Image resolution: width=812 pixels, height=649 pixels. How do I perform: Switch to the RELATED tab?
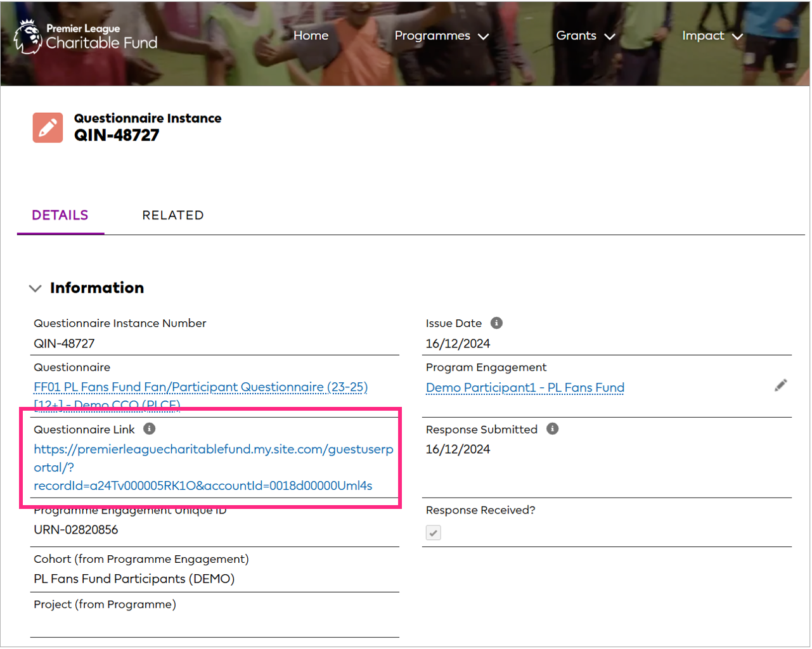click(173, 215)
